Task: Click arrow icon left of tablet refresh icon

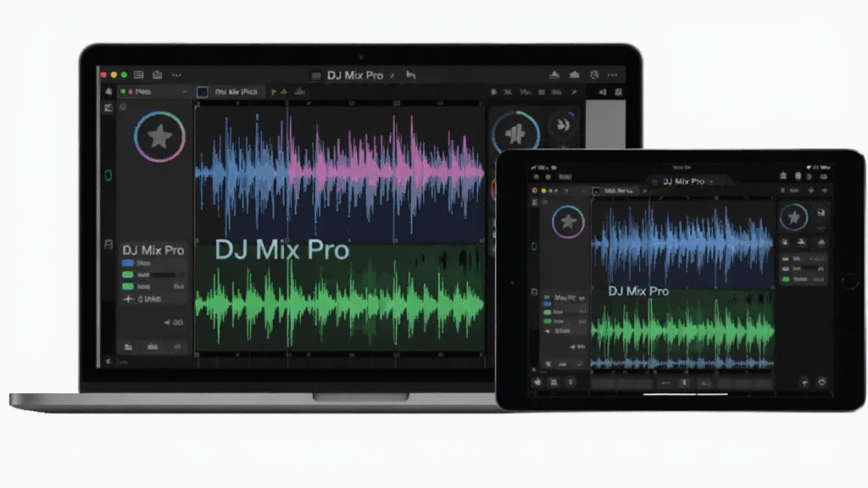Action: click(x=804, y=382)
